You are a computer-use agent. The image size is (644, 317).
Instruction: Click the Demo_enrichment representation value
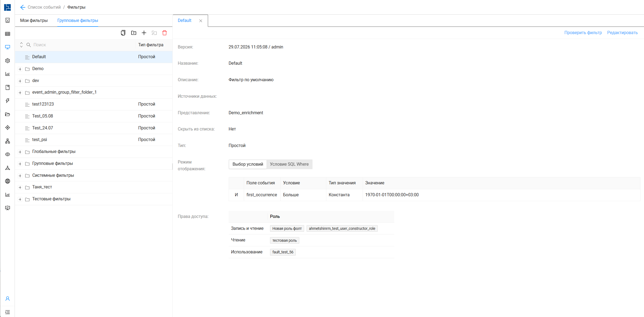[x=246, y=113]
